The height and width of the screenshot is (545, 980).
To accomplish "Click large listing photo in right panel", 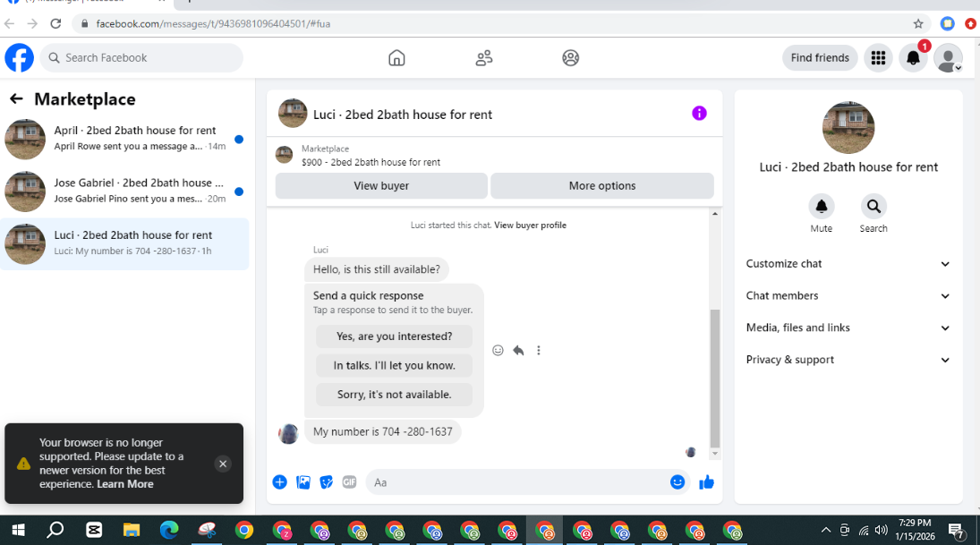I will point(848,127).
